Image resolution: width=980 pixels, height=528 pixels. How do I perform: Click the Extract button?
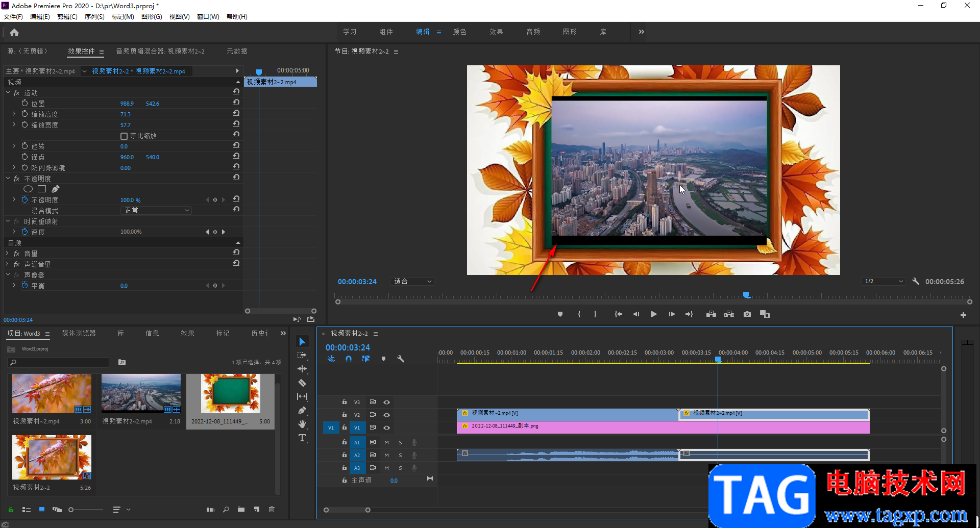pyautogui.click(x=729, y=314)
